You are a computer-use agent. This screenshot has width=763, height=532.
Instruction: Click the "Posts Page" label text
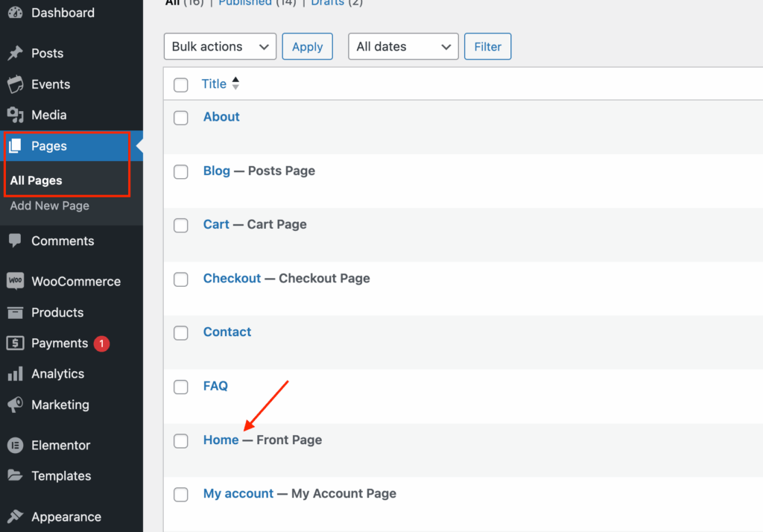point(281,171)
